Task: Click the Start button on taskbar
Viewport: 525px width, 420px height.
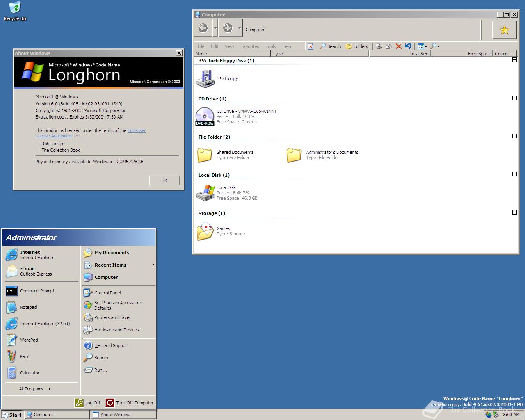Action: [x=11, y=415]
